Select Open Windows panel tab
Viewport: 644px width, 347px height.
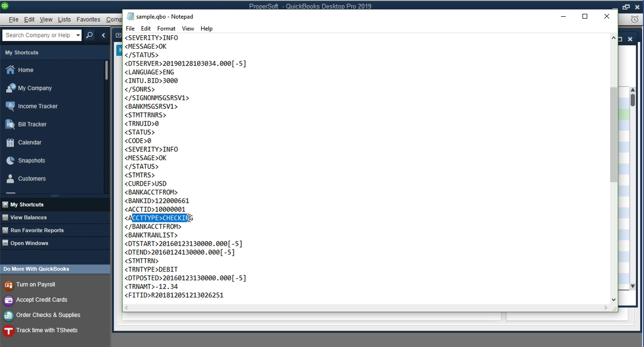[x=55, y=243]
